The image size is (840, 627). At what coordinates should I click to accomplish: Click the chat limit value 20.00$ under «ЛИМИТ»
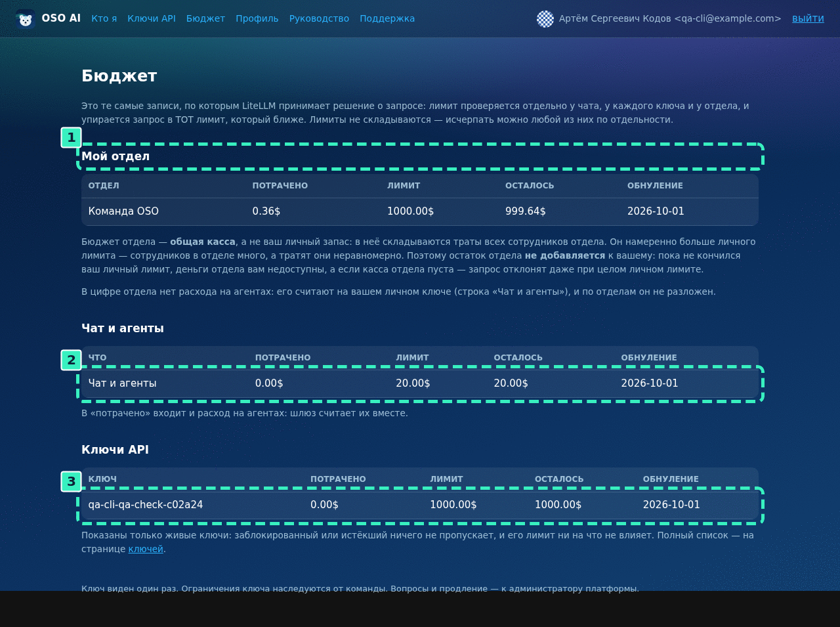point(413,383)
